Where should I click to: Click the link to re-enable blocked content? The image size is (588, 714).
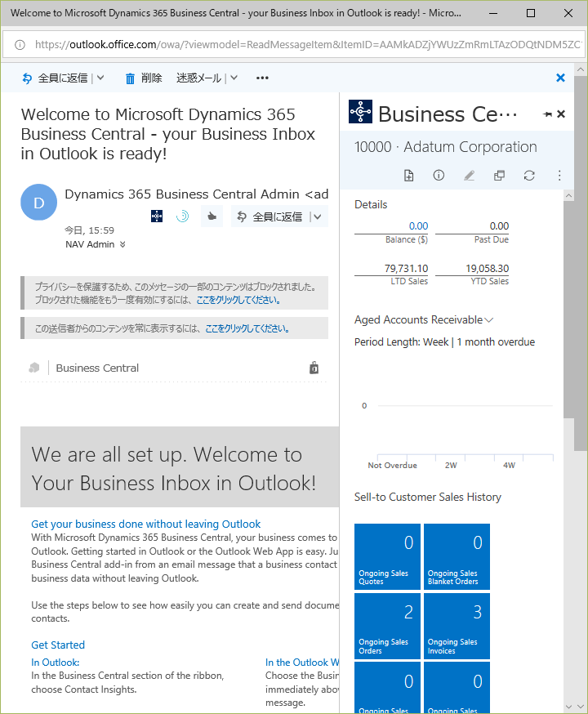click(238, 300)
